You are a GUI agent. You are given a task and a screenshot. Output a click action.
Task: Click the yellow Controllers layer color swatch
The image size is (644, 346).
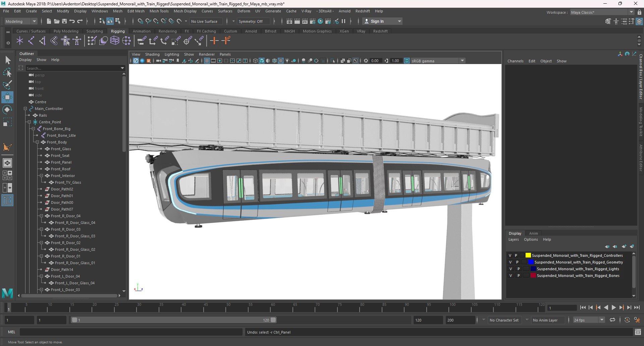pyautogui.click(x=528, y=255)
